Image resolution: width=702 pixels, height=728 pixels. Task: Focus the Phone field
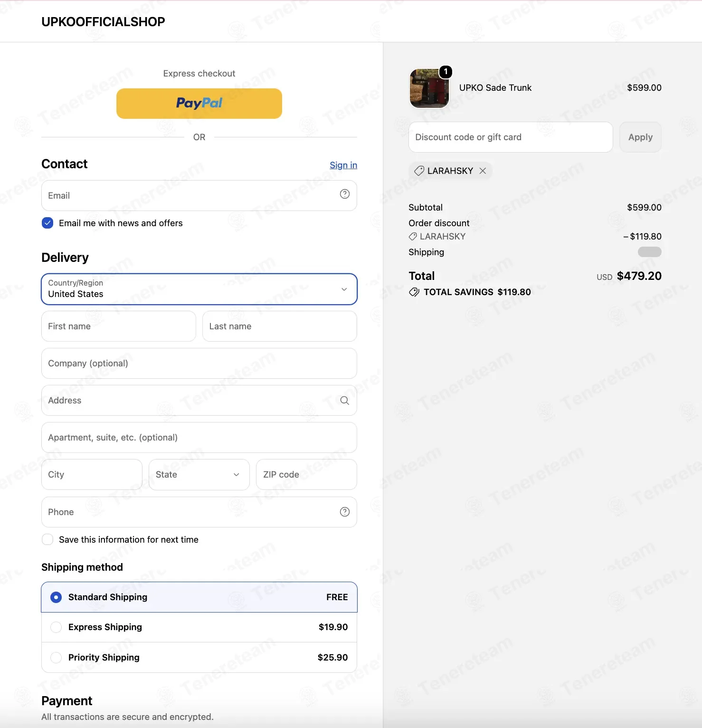199,512
